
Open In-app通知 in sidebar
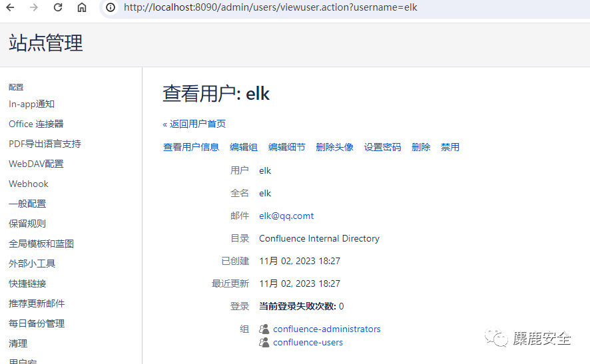[31, 104]
